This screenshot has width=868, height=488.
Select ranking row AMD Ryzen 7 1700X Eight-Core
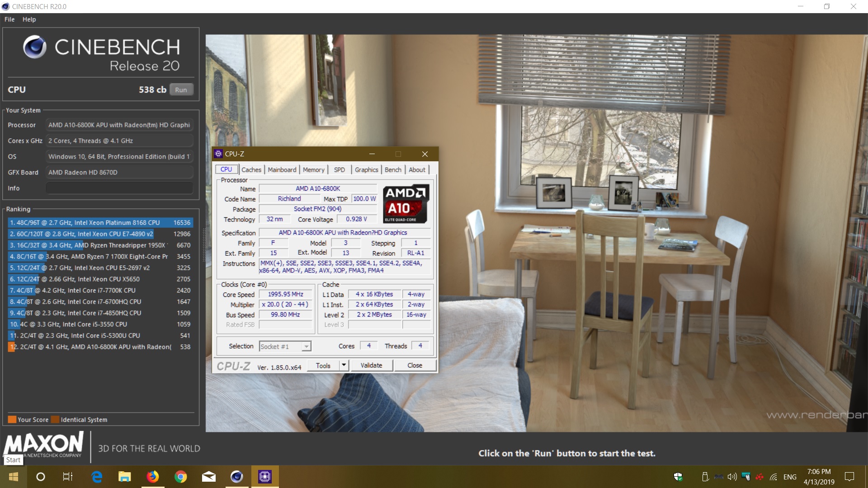point(100,256)
